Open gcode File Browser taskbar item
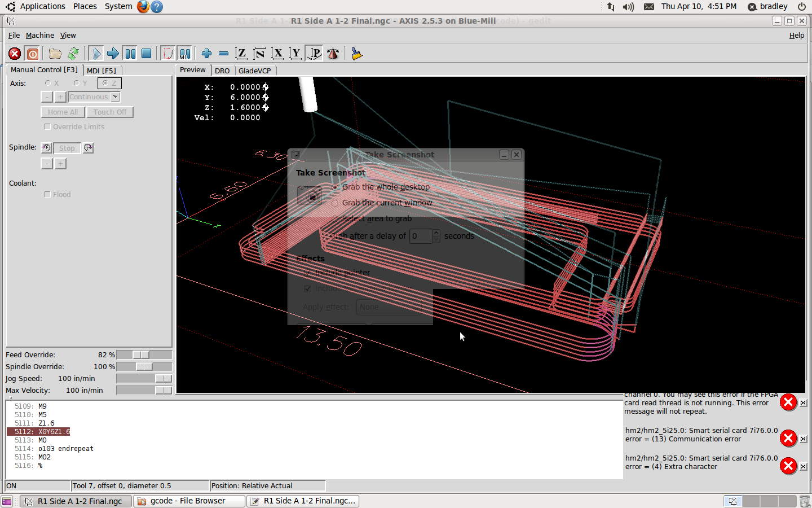Viewport: 812px width, 508px height. click(189, 501)
